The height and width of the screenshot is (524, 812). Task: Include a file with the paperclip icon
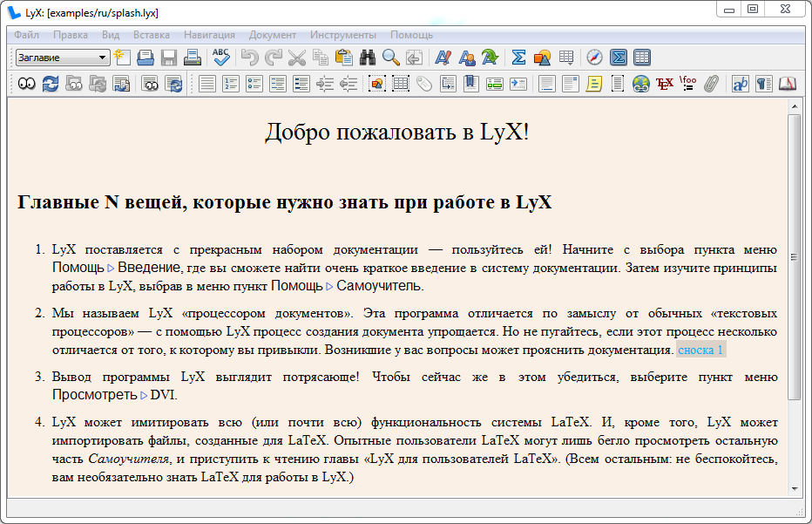coord(712,84)
